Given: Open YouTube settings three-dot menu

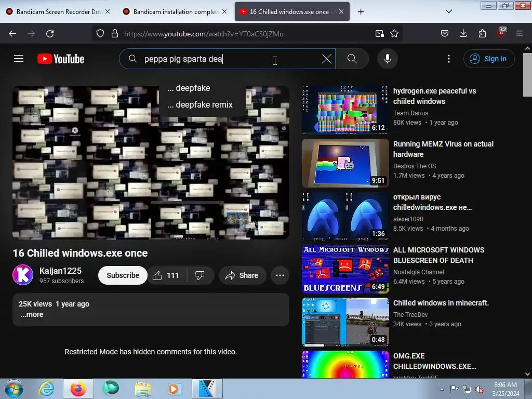Looking at the screenshot, I should click(x=449, y=59).
